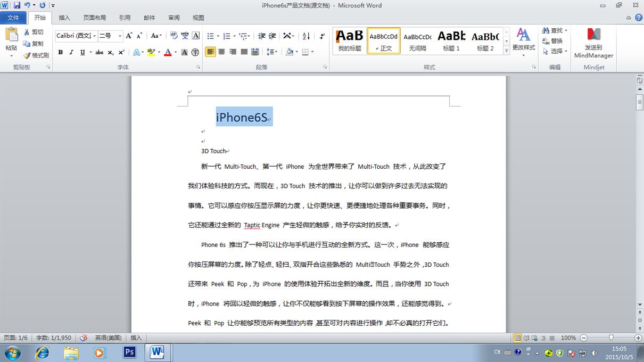Image resolution: width=644 pixels, height=362 pixels.
Task: Justify the paragraph text
Action: (x=244, y=52)
